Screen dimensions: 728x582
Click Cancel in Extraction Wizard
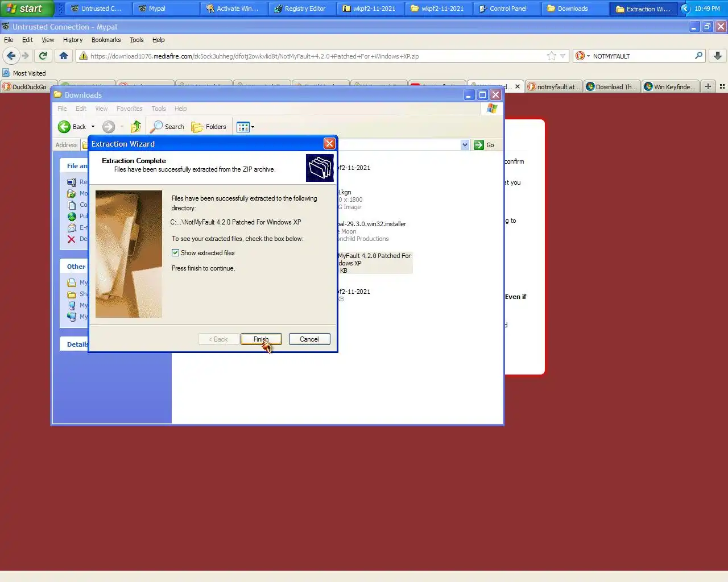(309, 339)
